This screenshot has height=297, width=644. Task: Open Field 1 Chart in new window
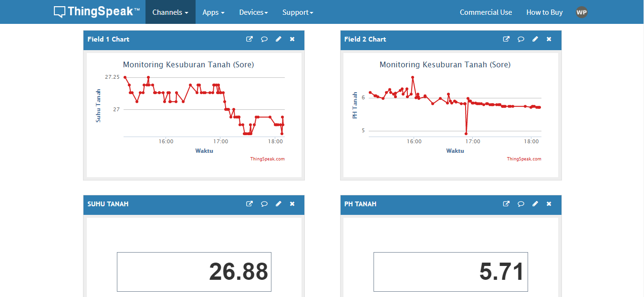(x=249, y=39)
